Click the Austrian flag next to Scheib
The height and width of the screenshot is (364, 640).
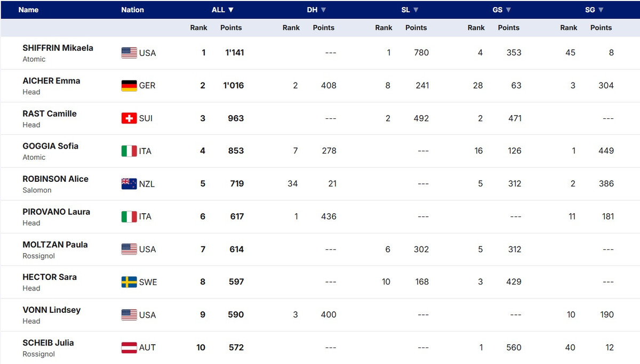point(129,348)
